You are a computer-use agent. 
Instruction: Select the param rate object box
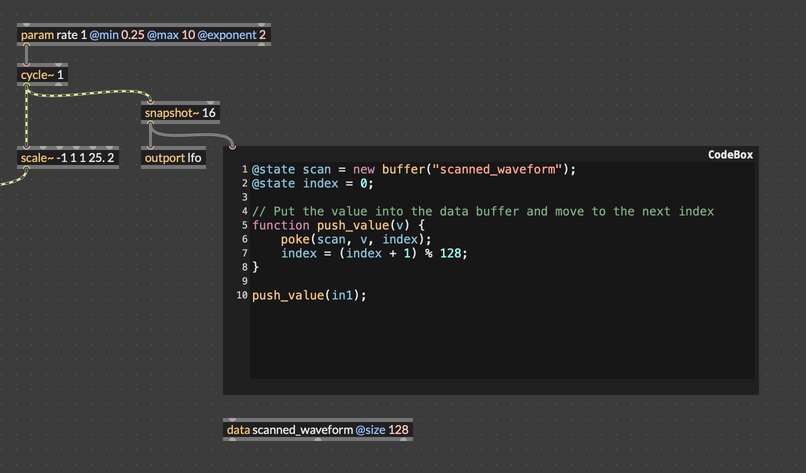click(x=143, y=35)
